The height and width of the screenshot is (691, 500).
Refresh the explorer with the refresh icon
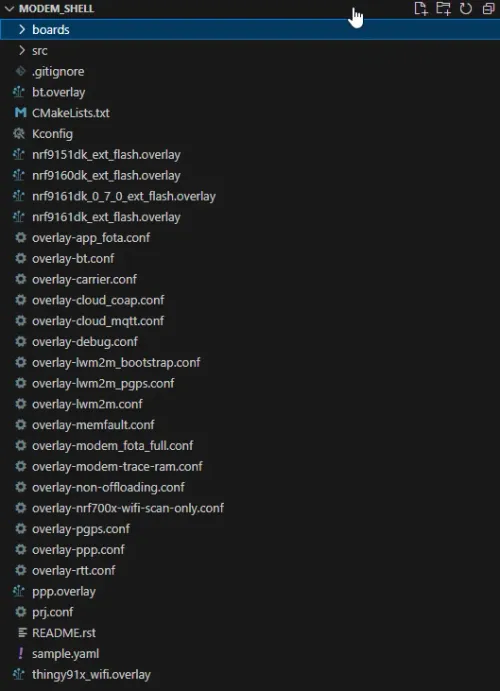coord(466,8)
